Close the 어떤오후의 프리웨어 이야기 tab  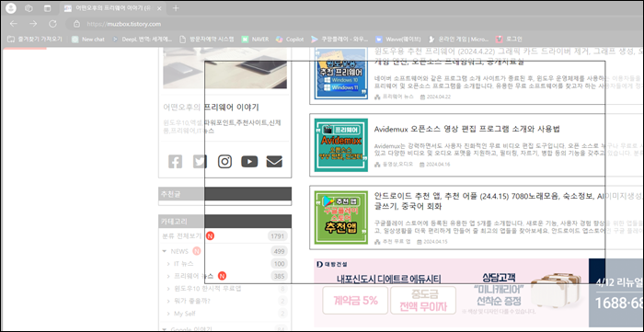(159, 8)
